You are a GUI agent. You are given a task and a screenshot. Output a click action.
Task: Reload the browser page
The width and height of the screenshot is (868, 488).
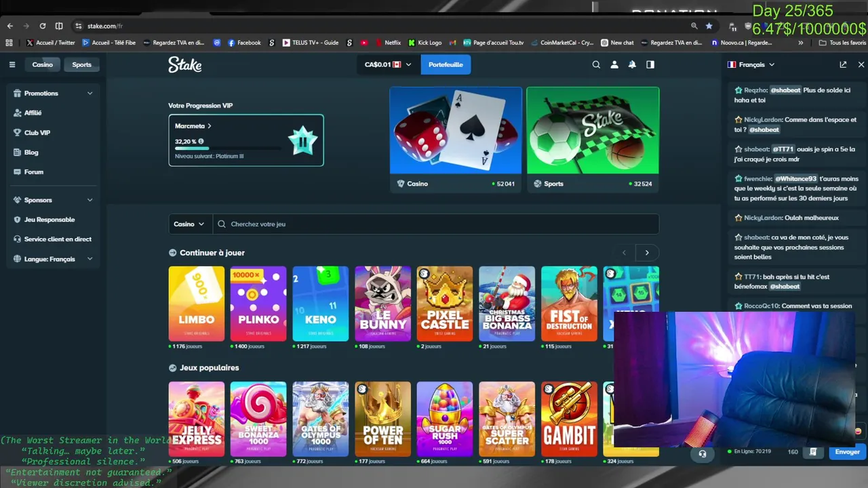point(43,26)
